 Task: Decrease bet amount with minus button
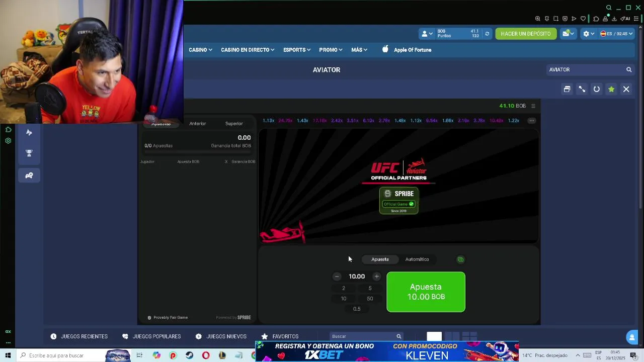click(x=337, y=277)
